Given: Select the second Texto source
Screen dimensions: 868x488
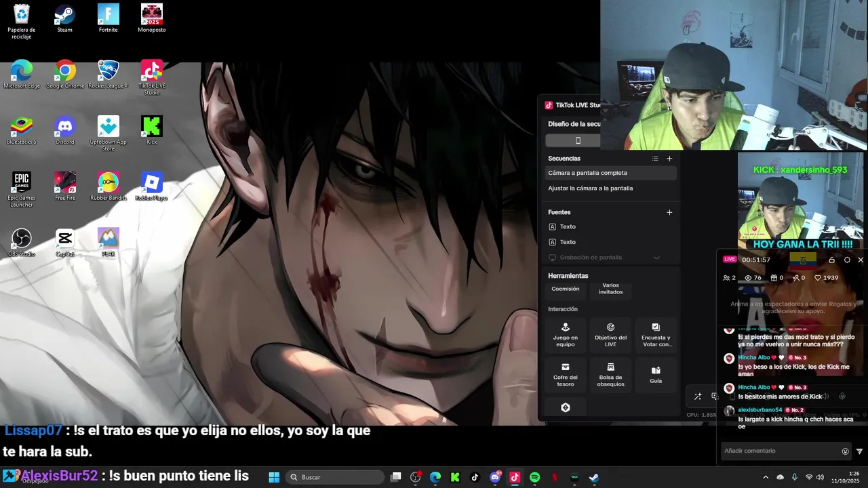Looking at the screenshot, I should [611, 242].
